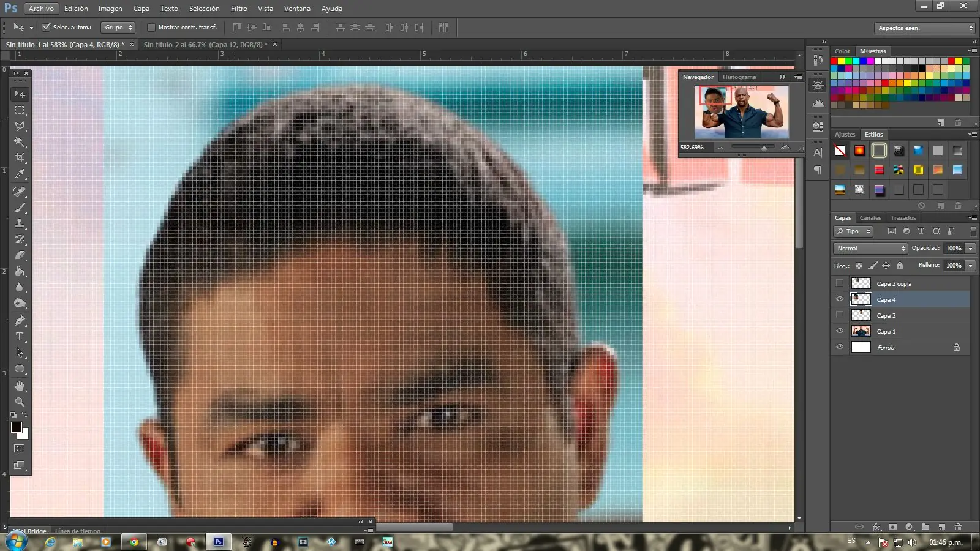Select the Eyedropper tool
This screenshot has height=551, width=980.
[20, 174]
